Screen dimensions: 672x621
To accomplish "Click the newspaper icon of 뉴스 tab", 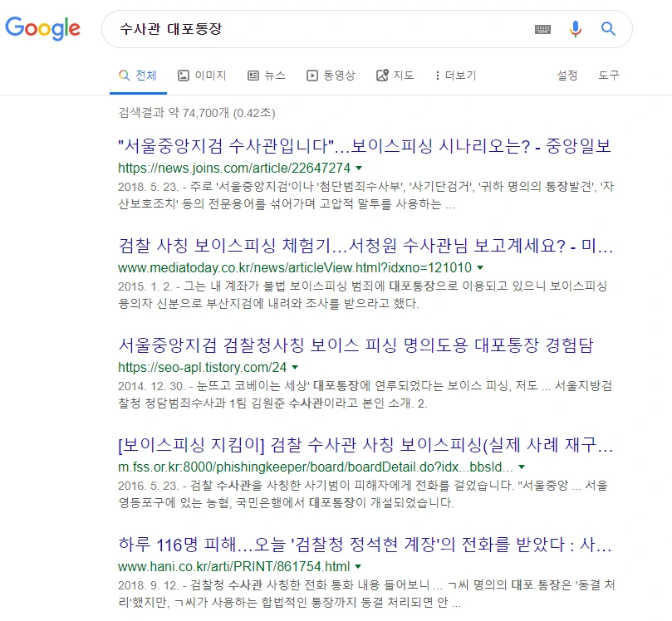I will (x=253, y=76).
